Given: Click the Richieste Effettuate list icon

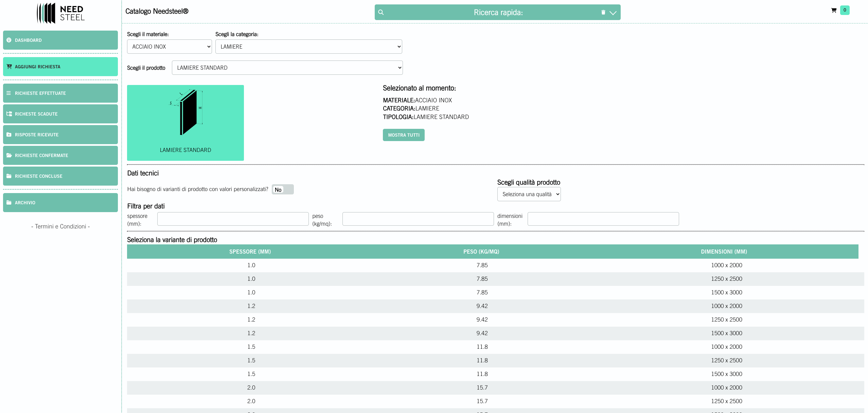Looking at the screenshot, I should [x=8, y=93].
